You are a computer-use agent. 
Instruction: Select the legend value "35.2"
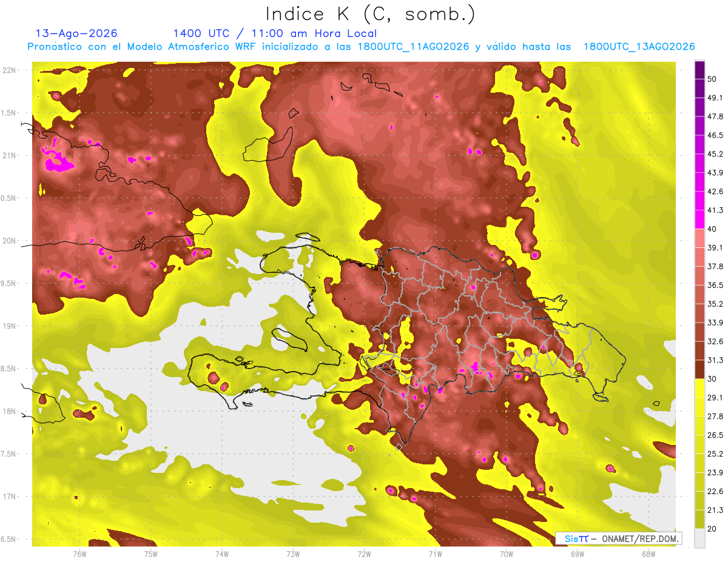pyautogui.click(x=715, y=304)
